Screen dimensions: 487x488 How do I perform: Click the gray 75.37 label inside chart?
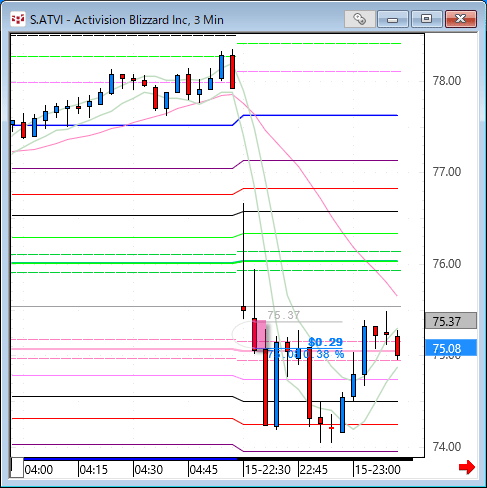click(284, 315)
